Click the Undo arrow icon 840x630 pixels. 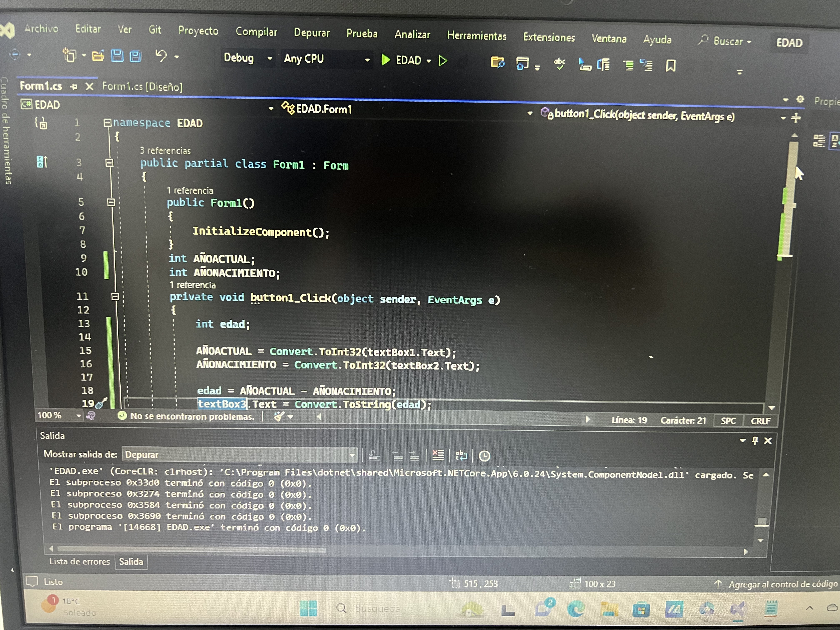coord(161,56)
